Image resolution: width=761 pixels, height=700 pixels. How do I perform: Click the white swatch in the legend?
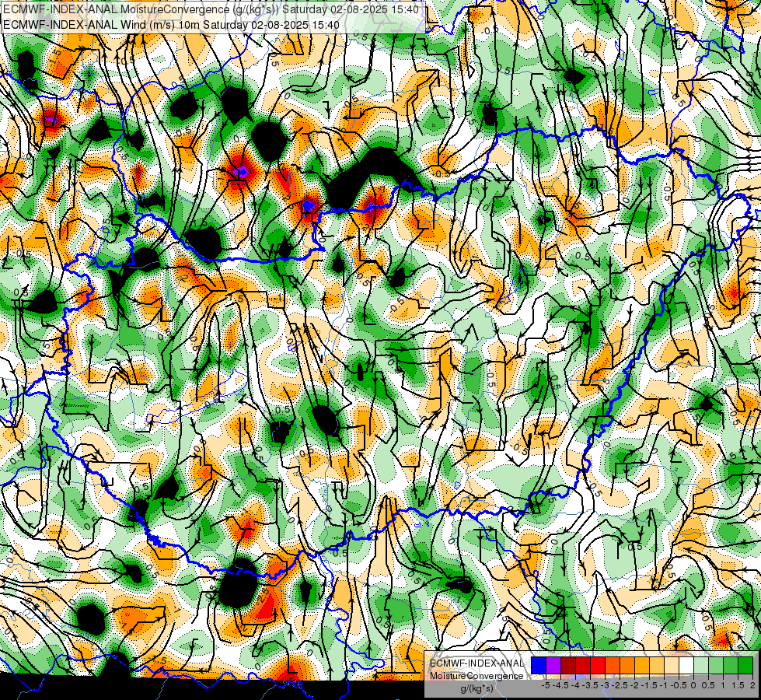686,665
